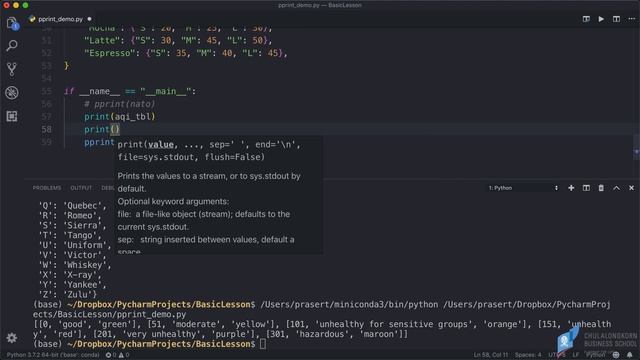Screen dimensions: 640x360
Task: Click the closing brace on line 53
Action: click(x=67, y=66)
